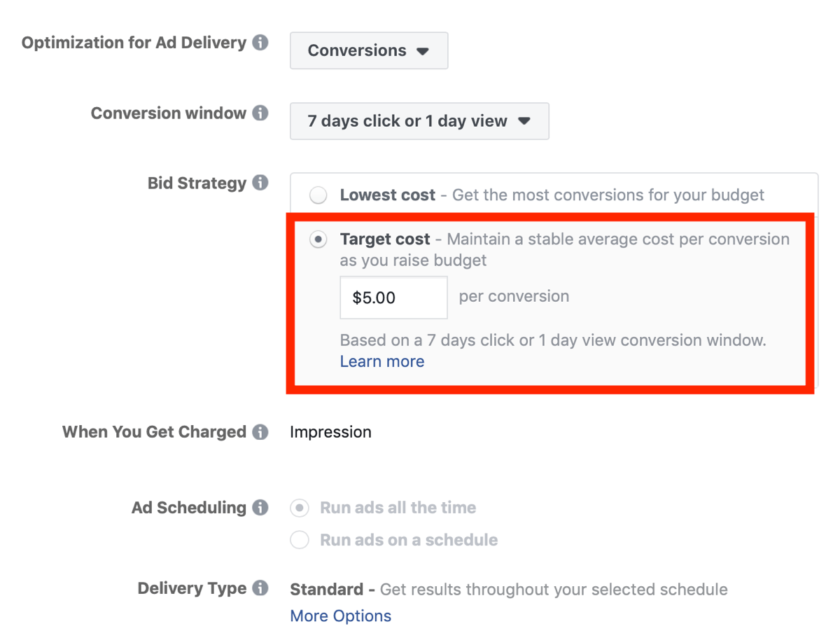Click info icon next to Conversion window
The image size is (840, 638).
coord(260,113)
